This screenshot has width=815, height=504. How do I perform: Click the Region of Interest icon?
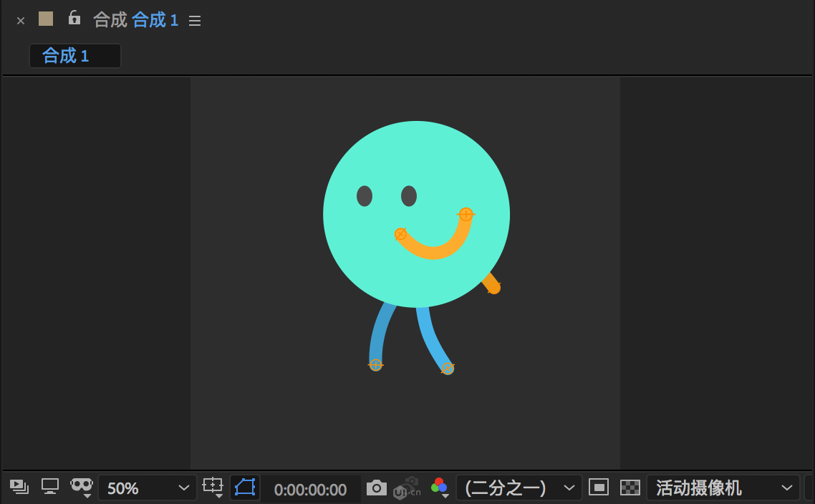coord(598,488)
